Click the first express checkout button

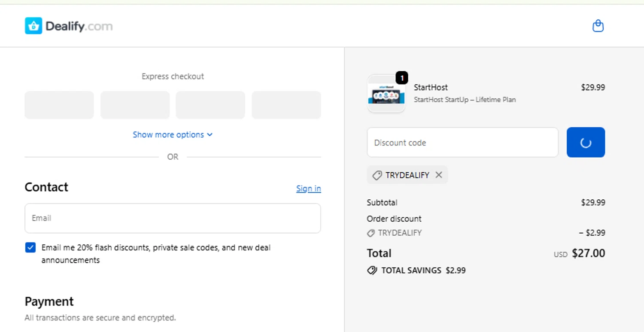click(59, 105)
